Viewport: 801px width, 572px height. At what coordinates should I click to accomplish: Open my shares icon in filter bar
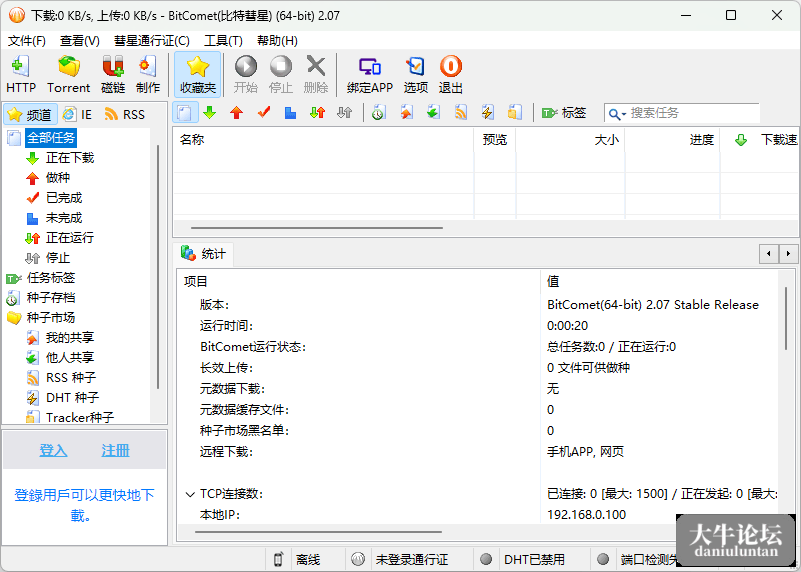(x=406, y=112)
